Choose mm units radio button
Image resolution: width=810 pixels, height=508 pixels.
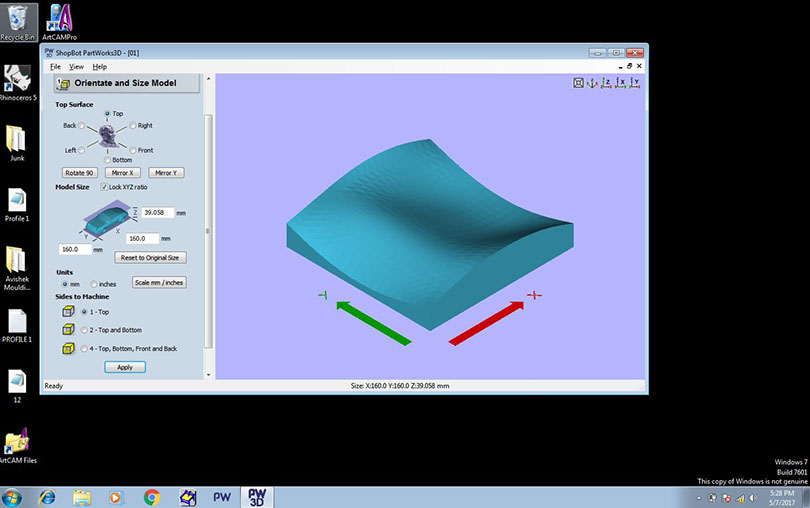point(65,284)
